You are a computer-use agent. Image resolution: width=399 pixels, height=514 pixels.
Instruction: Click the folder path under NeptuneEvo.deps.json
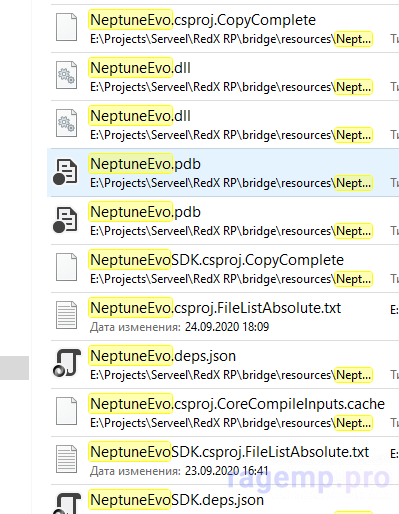pyautogui.click(x=231, y=375)
